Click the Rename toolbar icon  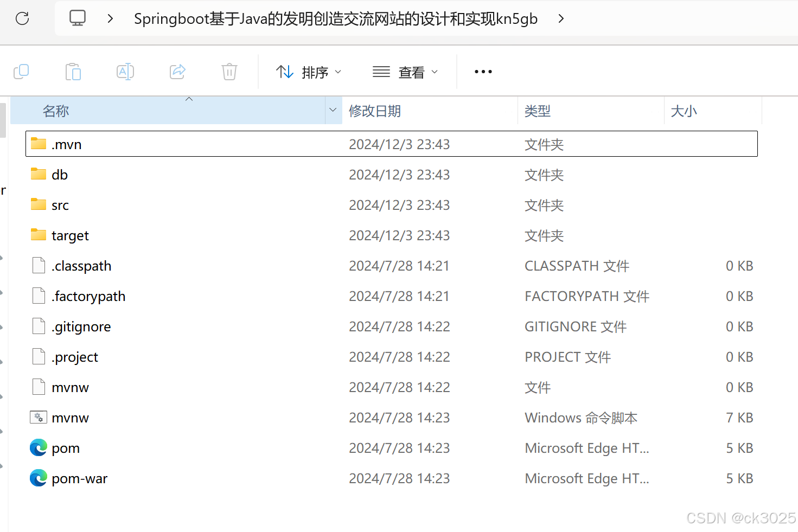click(125, 72)
